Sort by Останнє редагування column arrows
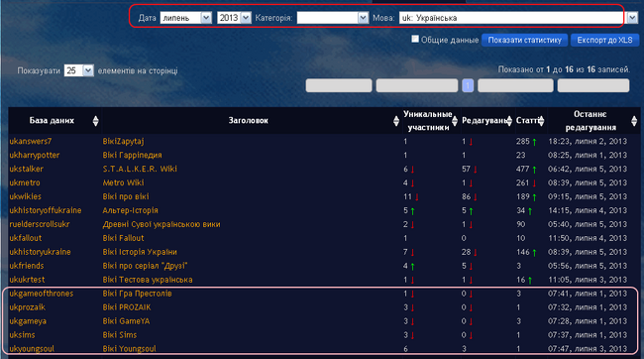Viewport: 644px width, 359px height. [634, 121]
